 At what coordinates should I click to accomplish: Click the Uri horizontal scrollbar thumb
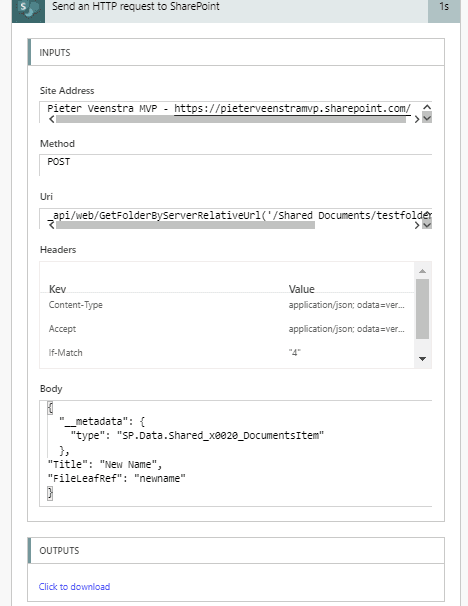click(x=185, y=225)
